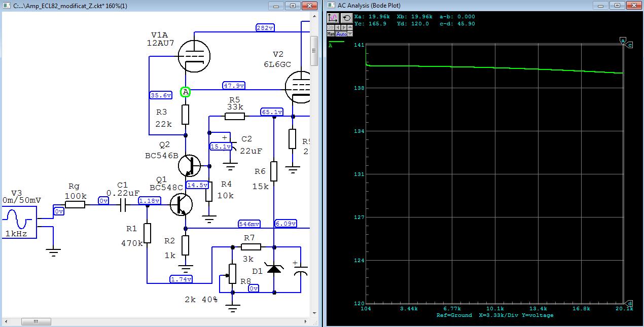
Task: Click the 15.1v voltage label
Action: point(222,147)
